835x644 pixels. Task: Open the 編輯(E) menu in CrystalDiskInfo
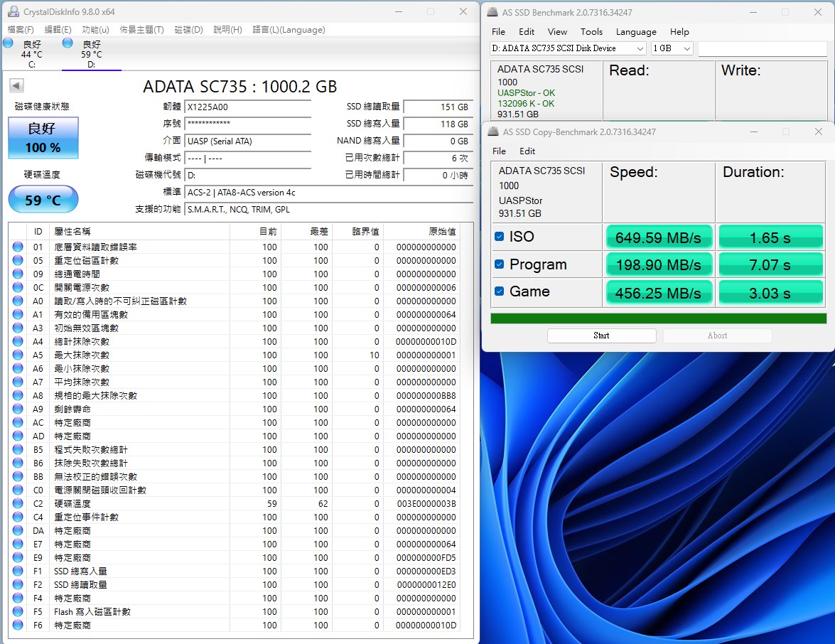point(58,30)
